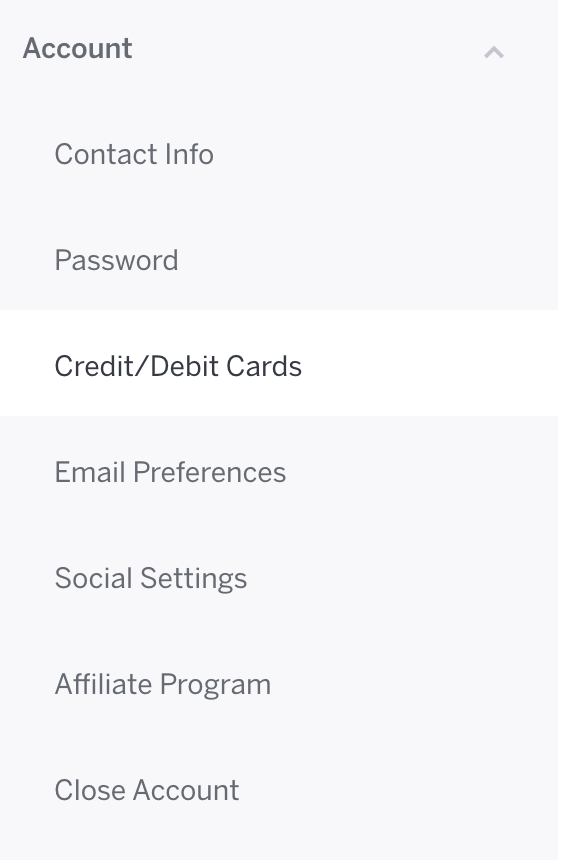This screenshot has height=860, width=572.
Task: Click the Contact Info sidebar link
Action: tap(134, 154)
